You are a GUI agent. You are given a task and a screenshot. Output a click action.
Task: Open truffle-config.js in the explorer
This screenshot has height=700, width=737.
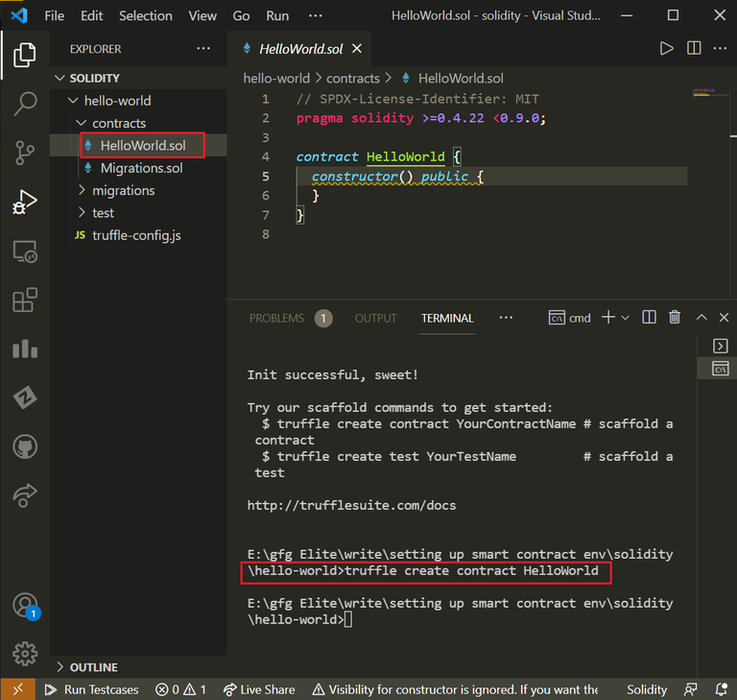point(136,235)
